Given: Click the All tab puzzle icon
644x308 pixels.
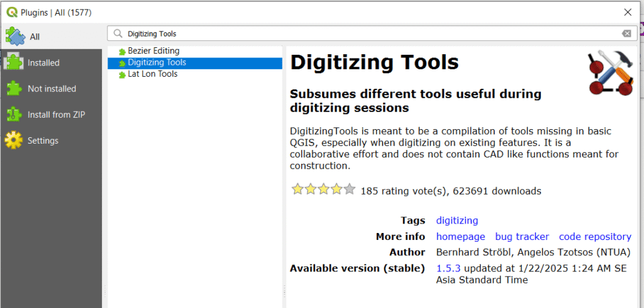Looking at the screenshot, I should (15, 36).
